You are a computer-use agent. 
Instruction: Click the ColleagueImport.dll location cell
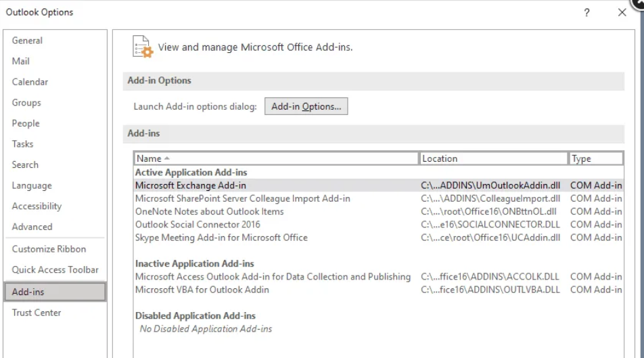click(490, 198)
